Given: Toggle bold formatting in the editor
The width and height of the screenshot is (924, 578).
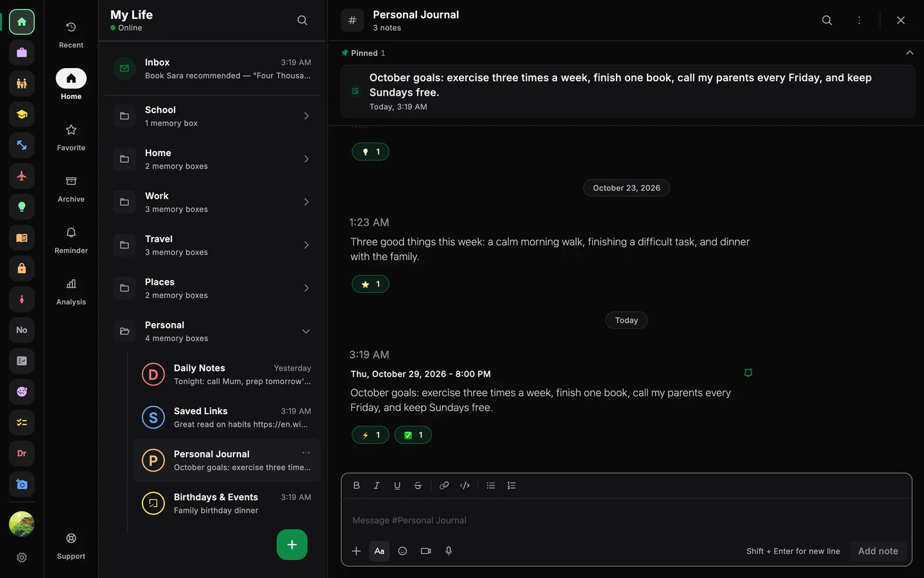Looking at the screenshot, I should coord(356,486).
